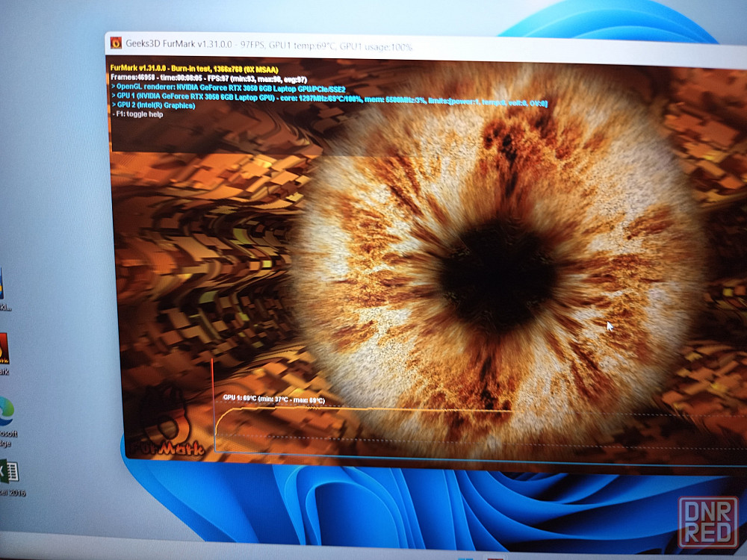Click the FurMark icon in the title bar

point(116,43)
